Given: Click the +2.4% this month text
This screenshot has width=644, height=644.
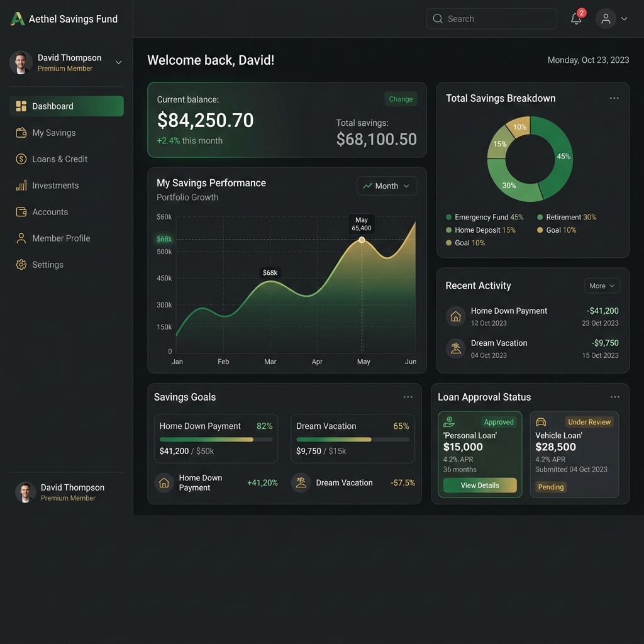Looking at the screenshot, I should point(190,140).
